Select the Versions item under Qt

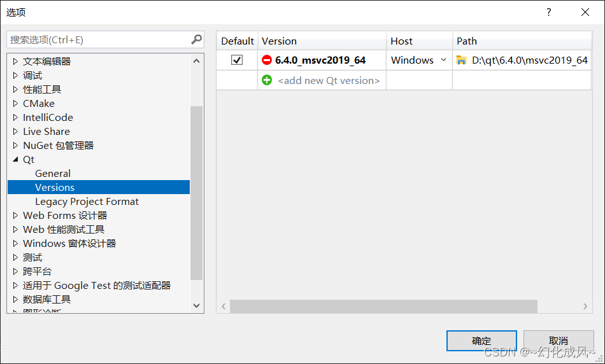pos(55,188)
